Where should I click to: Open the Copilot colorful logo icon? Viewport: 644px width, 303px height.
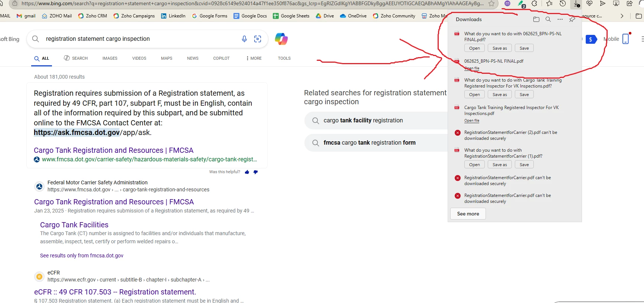click(281, 39)
